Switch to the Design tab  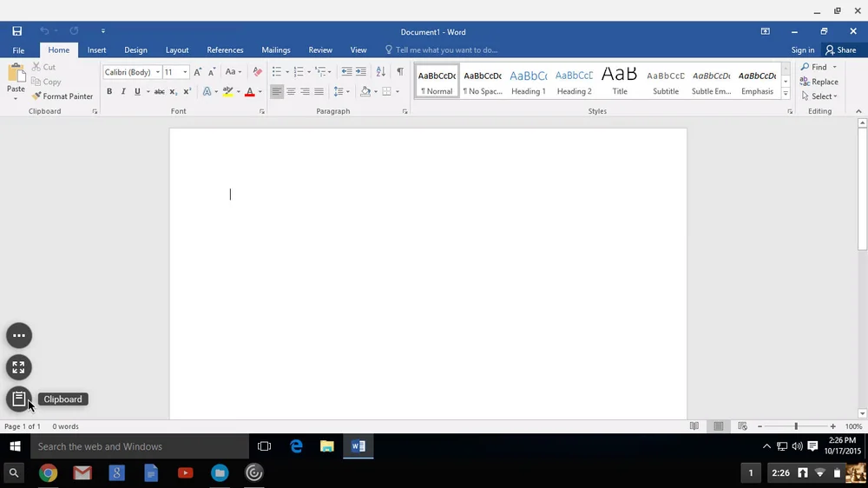pyautogui.click(x=135, y=49)
